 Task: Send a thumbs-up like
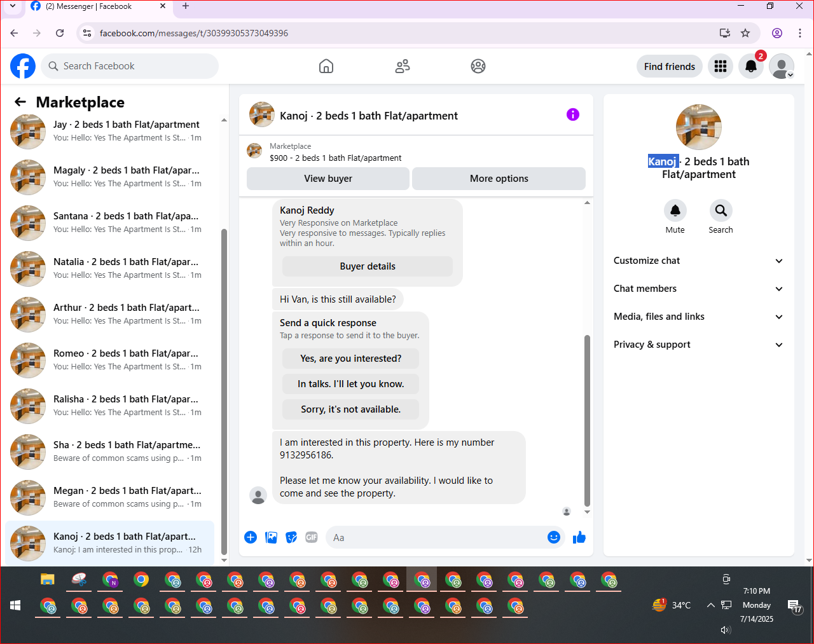click(579, 538)
